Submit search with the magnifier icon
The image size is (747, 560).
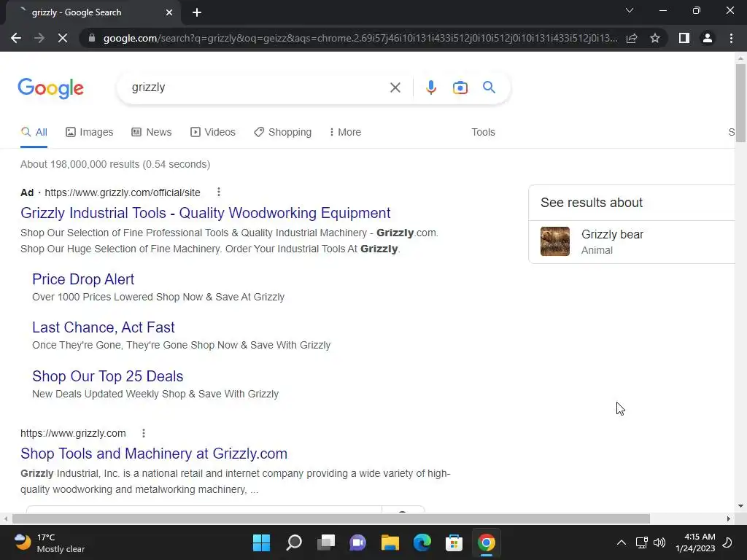click(489, 87)
